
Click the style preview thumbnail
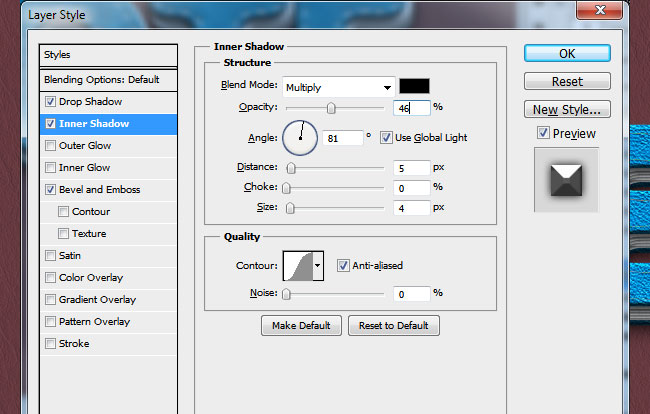(x=566, y=180)
